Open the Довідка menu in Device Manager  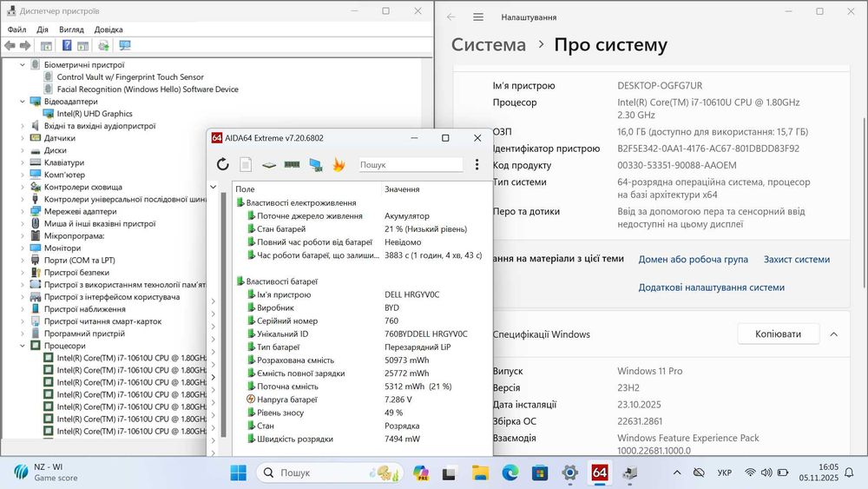[x=108, y=30]
